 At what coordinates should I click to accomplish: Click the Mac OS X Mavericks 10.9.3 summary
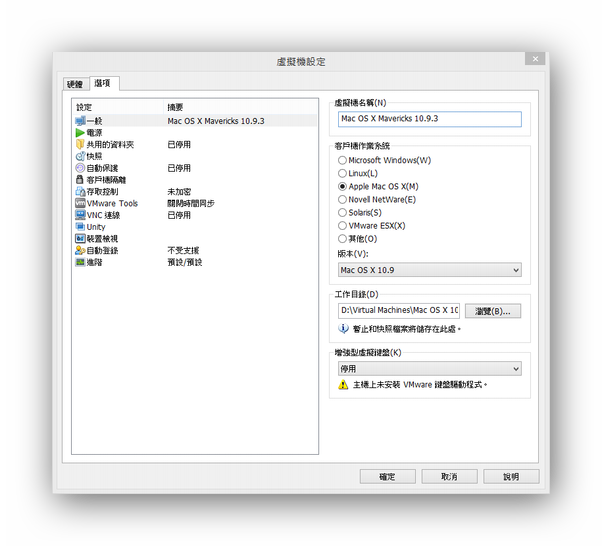point(216,121)
